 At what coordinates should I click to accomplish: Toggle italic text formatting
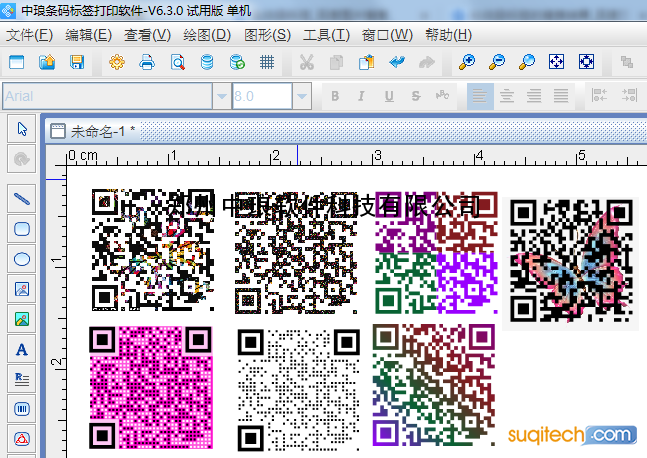[x=361, y=96]
